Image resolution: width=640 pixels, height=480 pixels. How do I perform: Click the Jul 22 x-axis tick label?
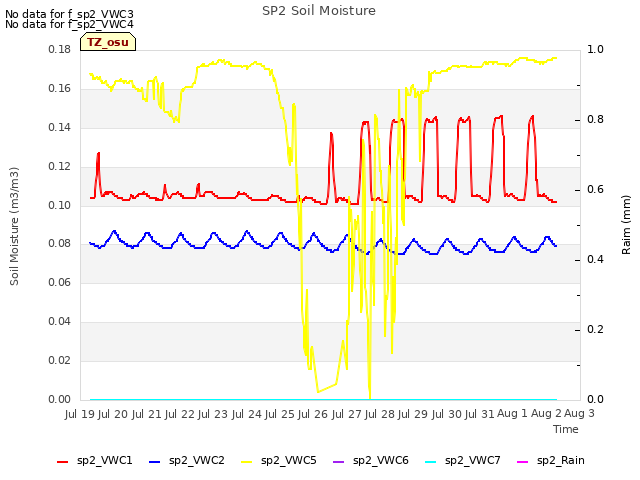(x=180, y=414)
